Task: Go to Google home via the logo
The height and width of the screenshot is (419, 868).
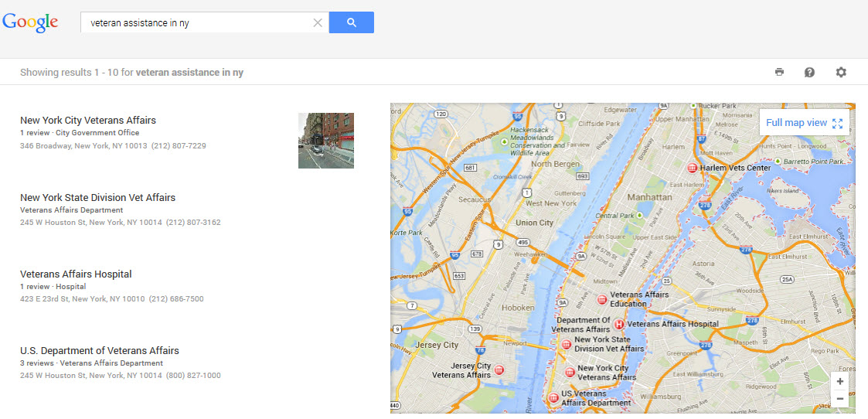Action: 30,22
